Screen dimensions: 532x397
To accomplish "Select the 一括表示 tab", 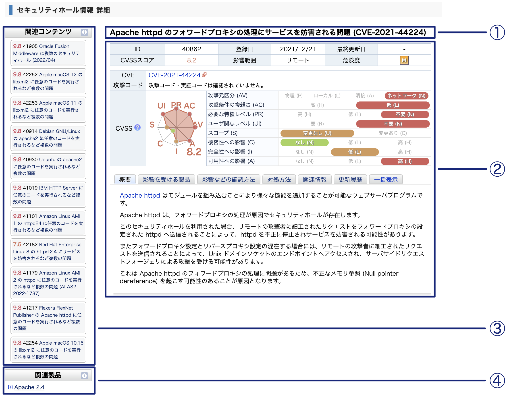I will [386, 179].
